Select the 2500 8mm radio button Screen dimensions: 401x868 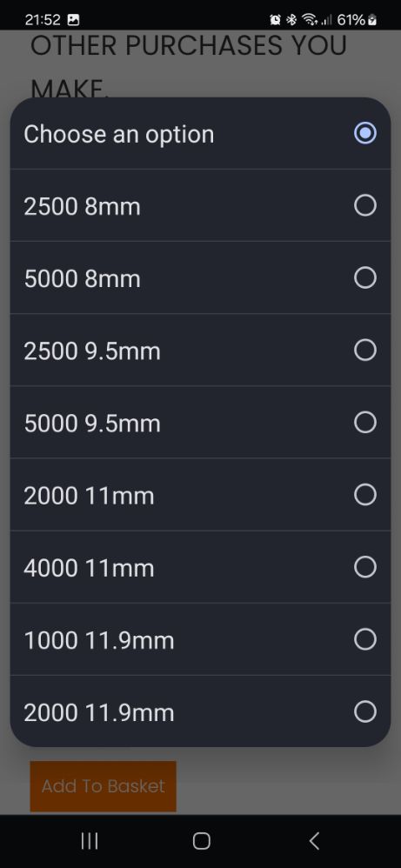tap(365, 205)
